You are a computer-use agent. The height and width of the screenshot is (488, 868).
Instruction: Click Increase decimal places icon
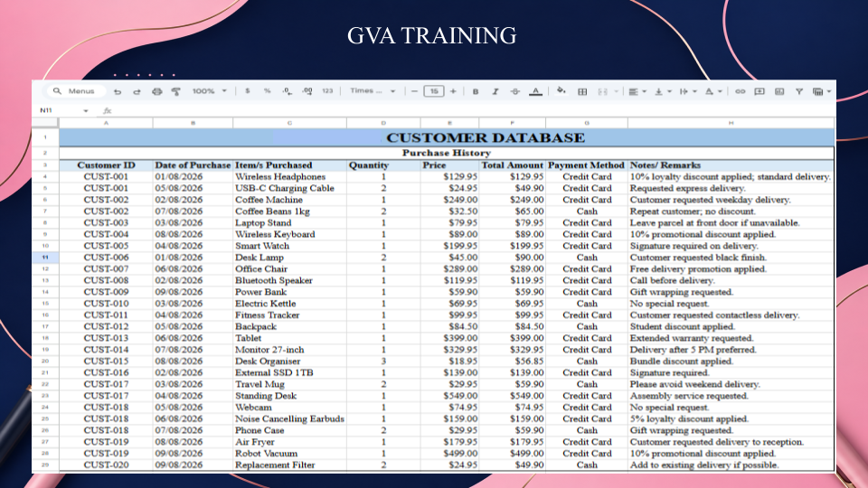(307, 91)
